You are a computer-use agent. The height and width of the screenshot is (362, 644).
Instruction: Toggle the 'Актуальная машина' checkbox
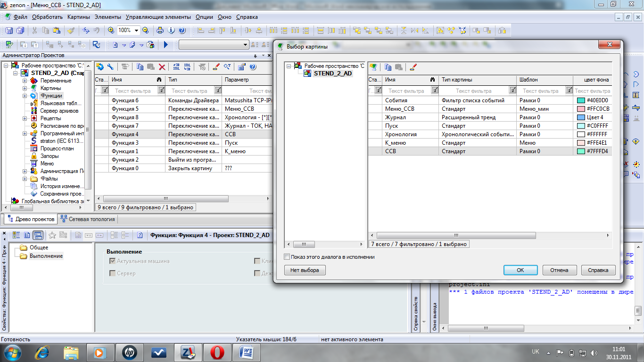coord(112,261)
